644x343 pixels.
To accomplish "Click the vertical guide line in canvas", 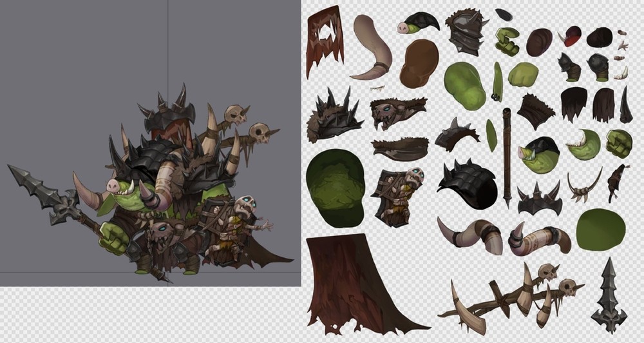I will (168, 52).
